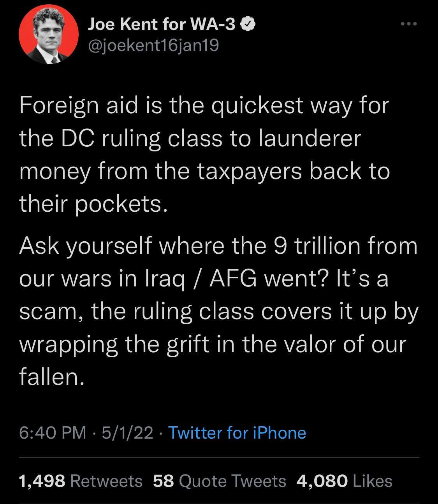
Task: Show the 58 Quote Tweets
Action: (x=220, y=481)
